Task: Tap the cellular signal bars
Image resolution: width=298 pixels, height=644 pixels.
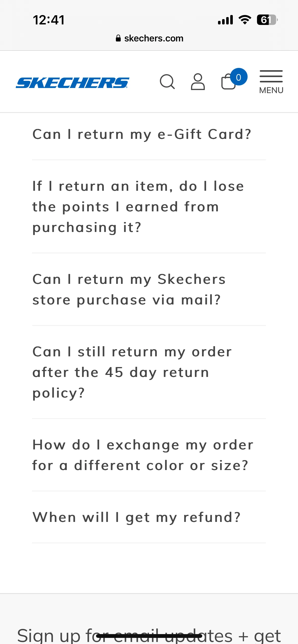Action: pyautogui.click(x=225, y=20)
